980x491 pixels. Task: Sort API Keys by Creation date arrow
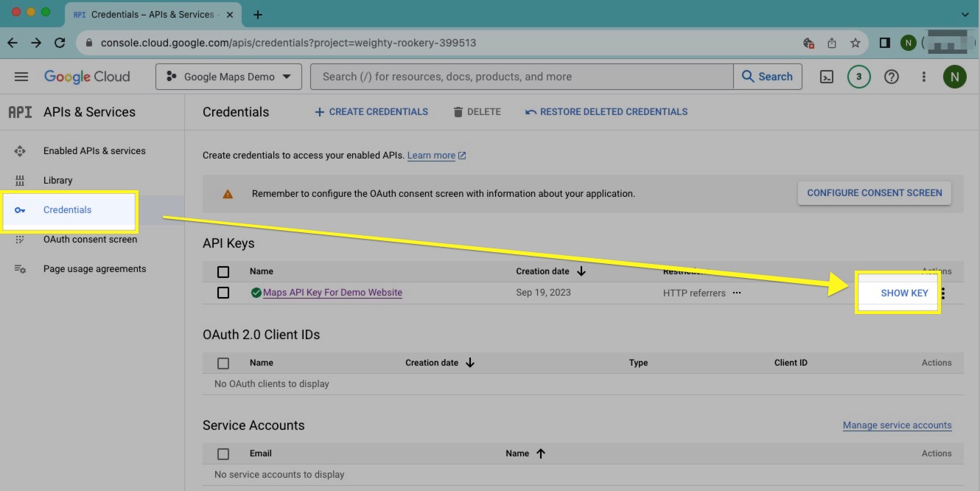coord(581,271)
